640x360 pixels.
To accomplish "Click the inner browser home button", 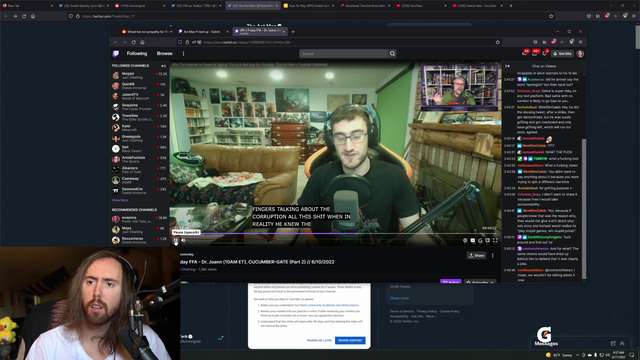I will pos(142,42).
